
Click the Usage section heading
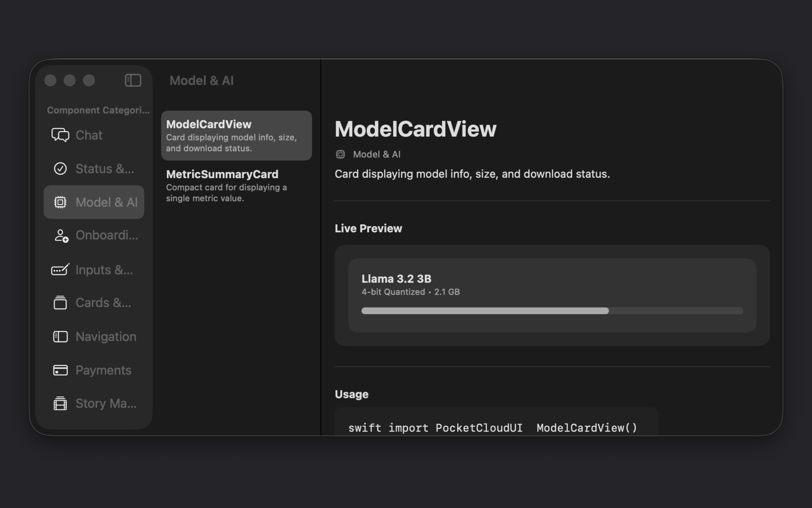[x=352, y=394]
